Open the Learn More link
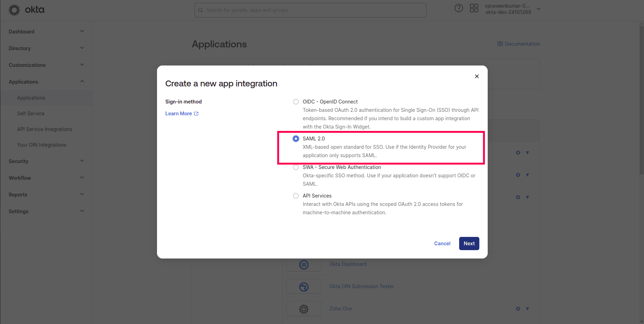The height and width of the screenshot is (324, 644). point(179,113)
